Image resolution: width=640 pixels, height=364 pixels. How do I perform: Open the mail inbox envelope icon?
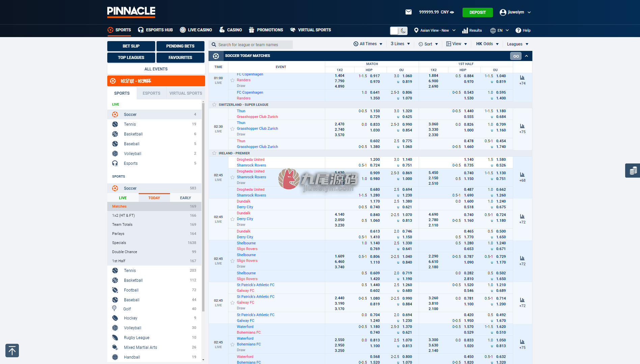[x=408, y=12]
